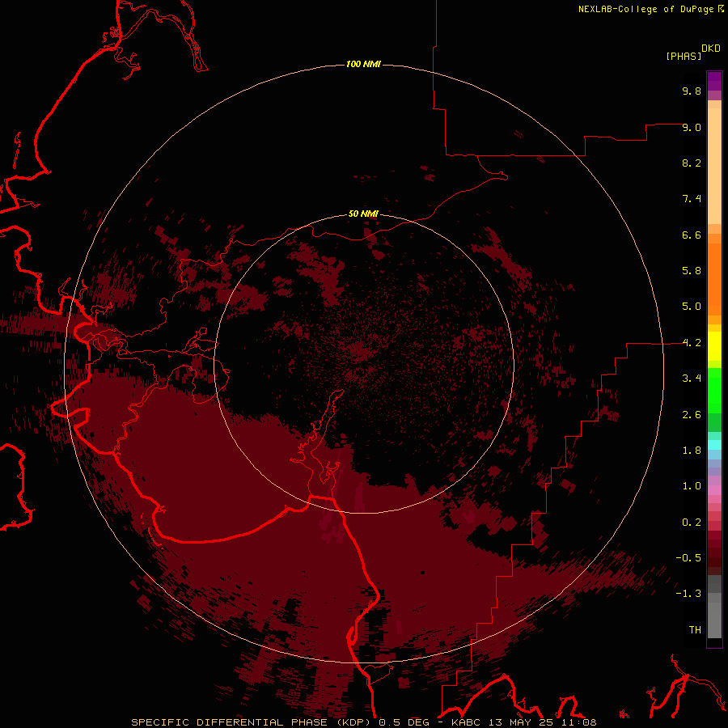Click the -1.3 scale value
Image resolution: width=728 pixels, height=728 pixels.
tap(688, 594)
